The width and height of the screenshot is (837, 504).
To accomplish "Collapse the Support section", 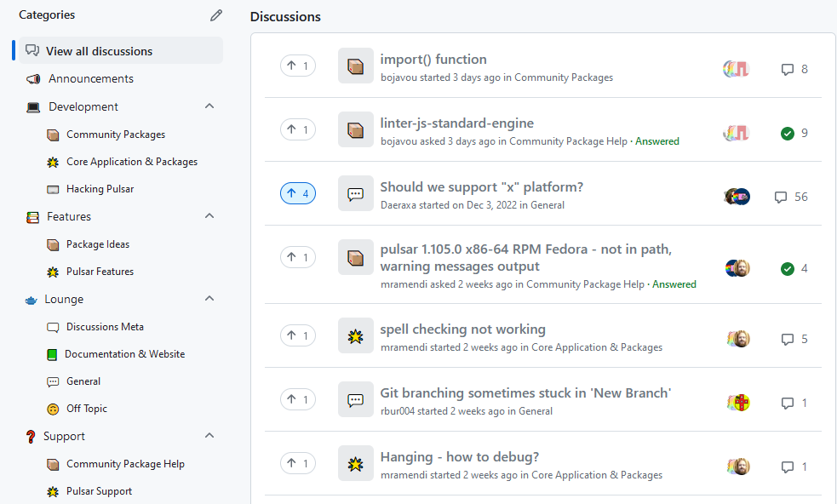I will [209, 436].
